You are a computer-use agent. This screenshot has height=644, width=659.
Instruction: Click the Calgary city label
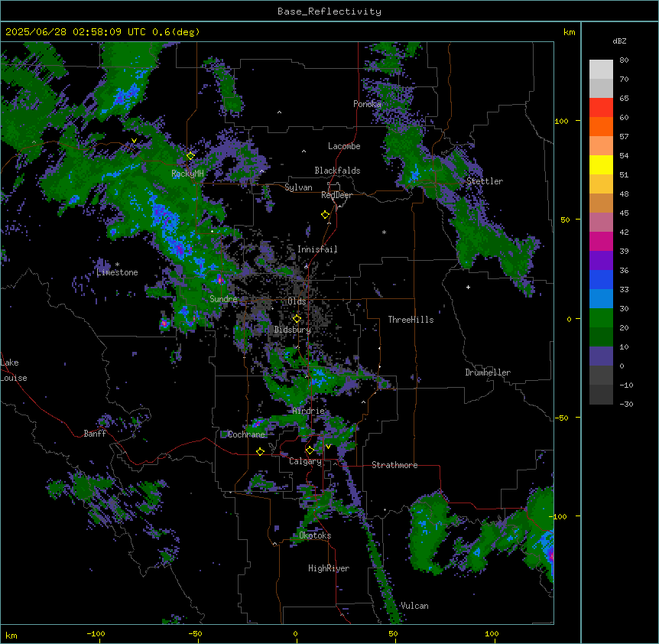pyautogui.click(x=306, y=461)
